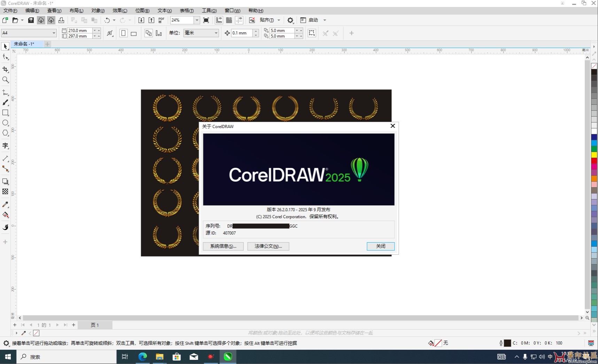Select the Freehand drawing tool
598x364 pixels.
(x=5, y=92)
